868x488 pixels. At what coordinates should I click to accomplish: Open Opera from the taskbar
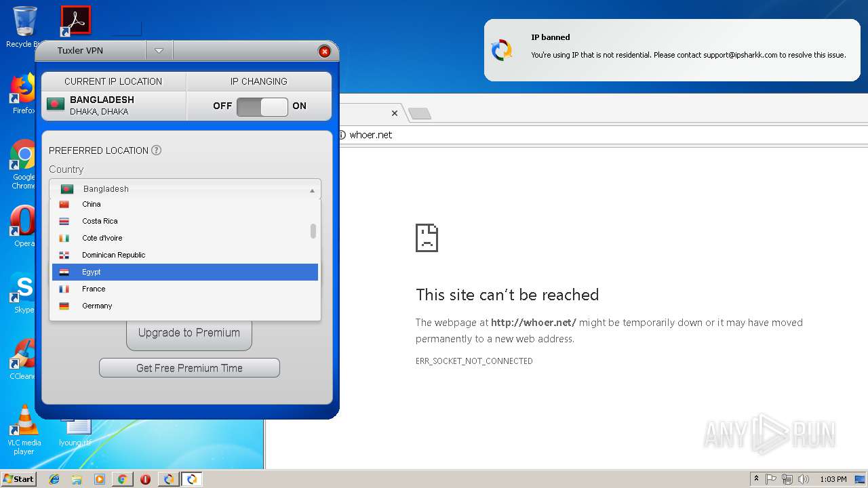[x=146, y=479]
